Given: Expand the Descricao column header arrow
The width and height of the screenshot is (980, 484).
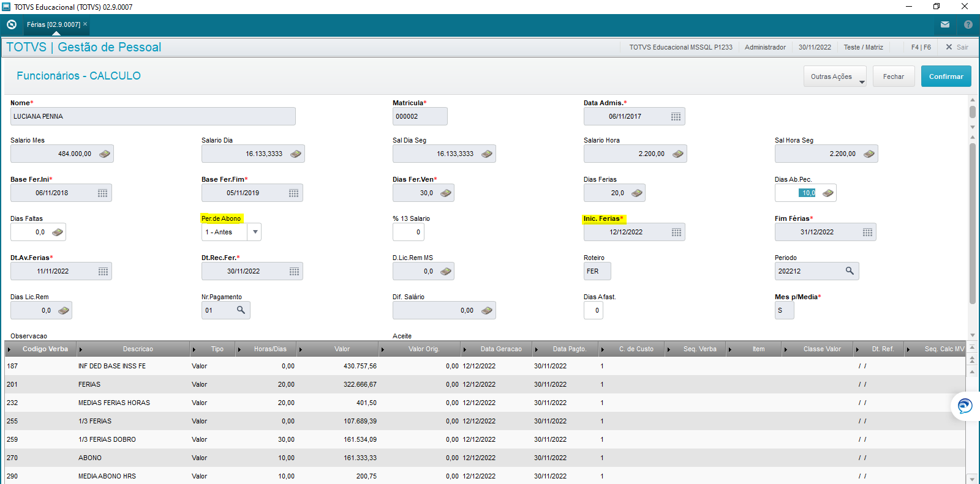Looking at the screenshot, I should pos(80,349).
